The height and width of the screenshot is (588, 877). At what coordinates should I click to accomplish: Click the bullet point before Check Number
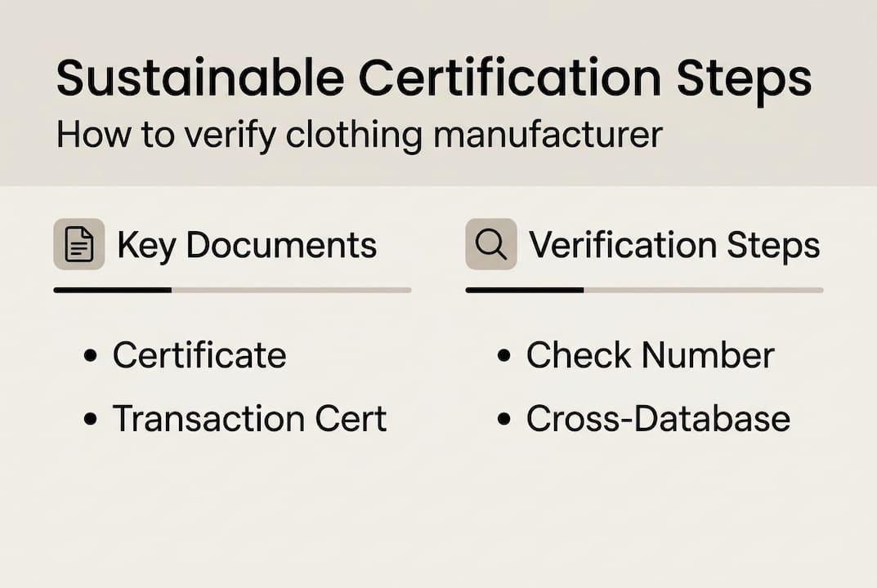(505, 357)
